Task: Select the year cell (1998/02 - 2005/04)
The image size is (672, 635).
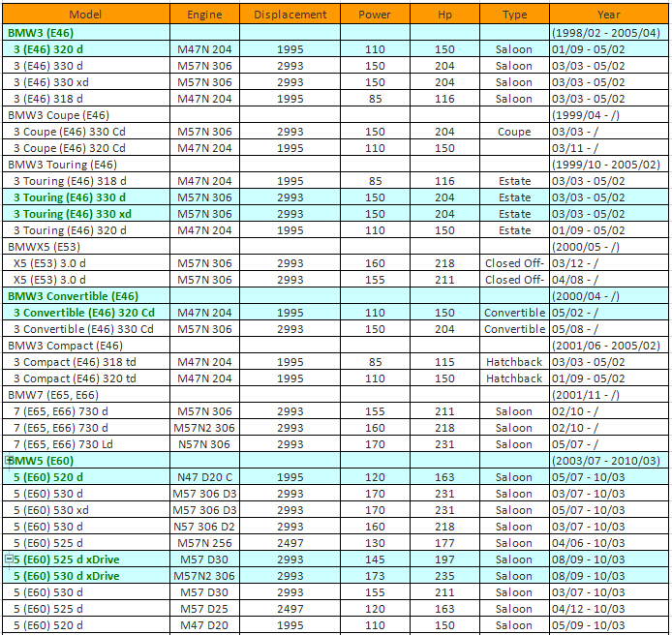Action: (609, 33)
